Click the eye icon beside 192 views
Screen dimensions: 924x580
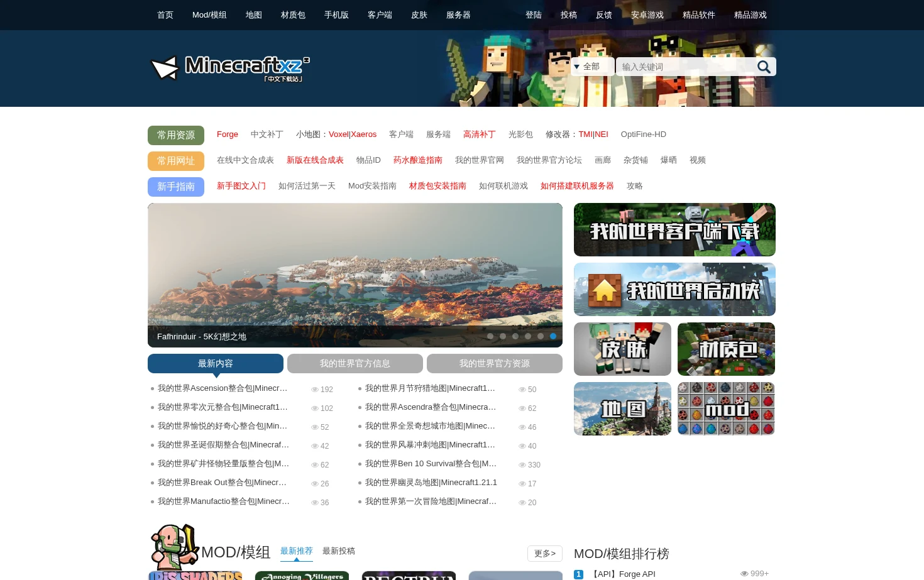[315, 390]
